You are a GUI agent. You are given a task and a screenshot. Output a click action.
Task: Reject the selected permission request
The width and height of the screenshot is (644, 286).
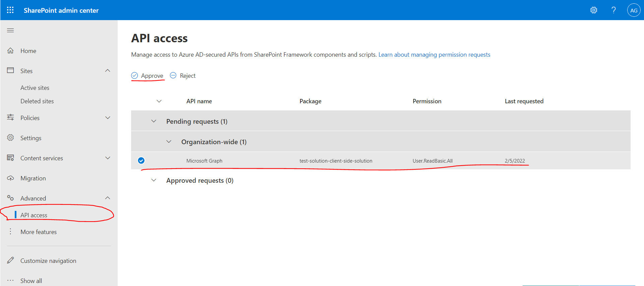click(183, 76)
